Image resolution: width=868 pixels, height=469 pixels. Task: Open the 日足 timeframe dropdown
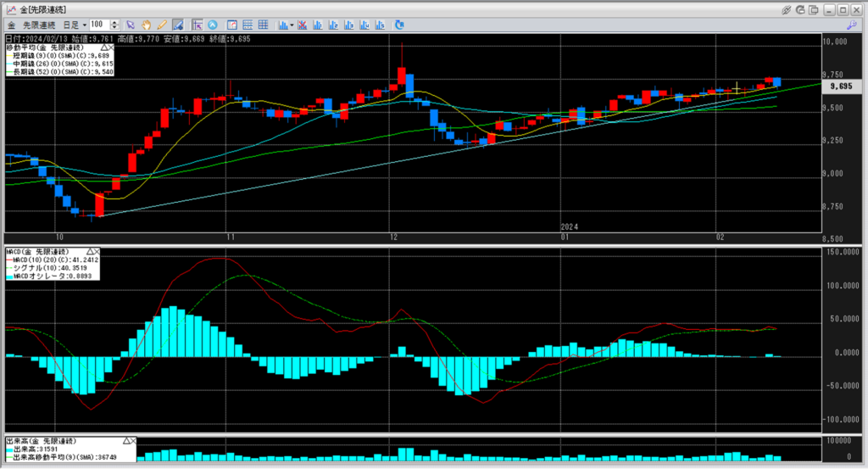click(x=73, y=25)
